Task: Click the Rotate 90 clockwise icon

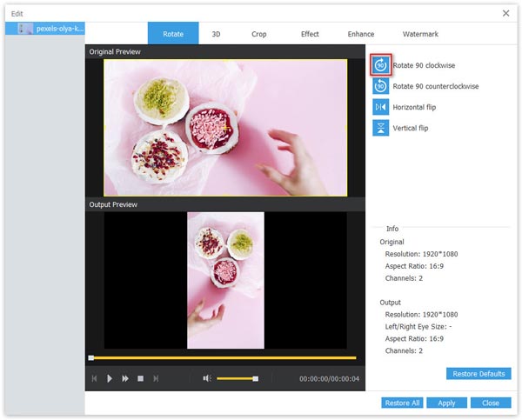Action: pos(381,65)
